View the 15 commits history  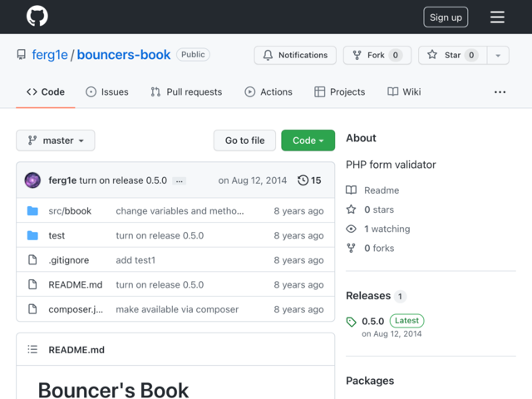coord(309,180)
